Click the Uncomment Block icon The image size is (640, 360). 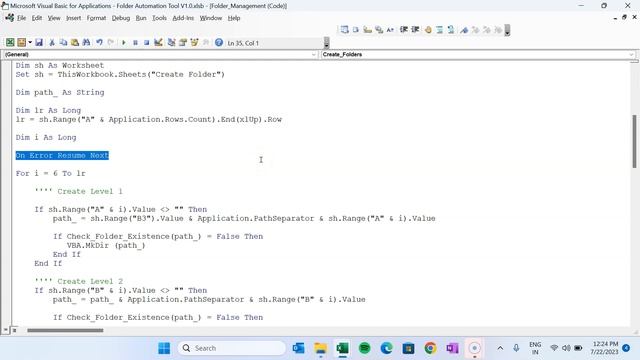451,30
